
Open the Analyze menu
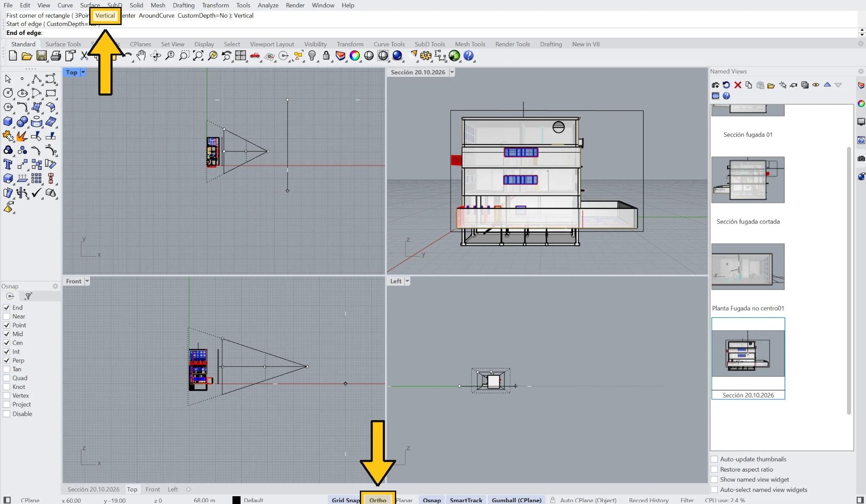pyautogui.click(x=268, y=5)
